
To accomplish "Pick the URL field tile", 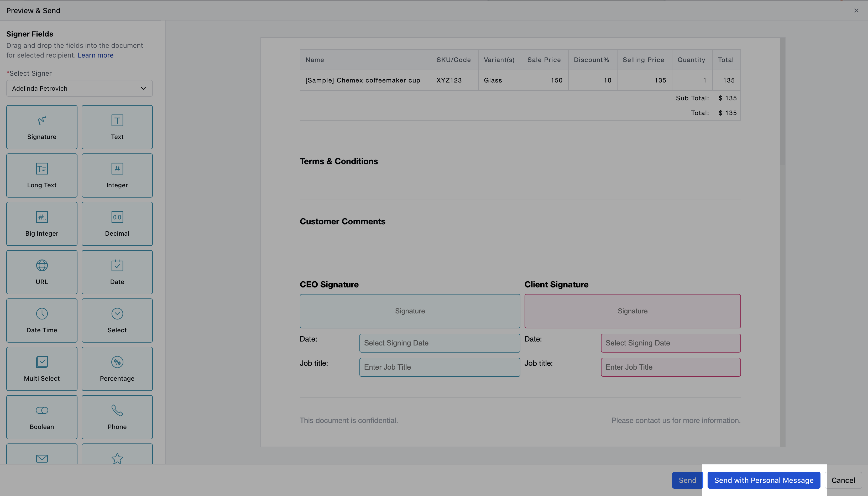I will coord(41,272).
